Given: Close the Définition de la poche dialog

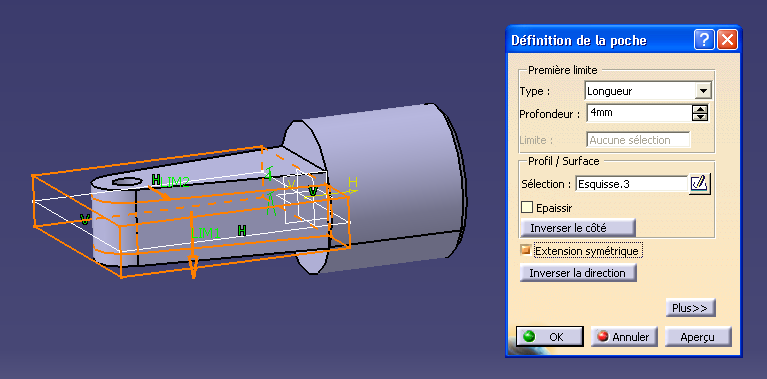Looking at the screenshot, I should [727, 40].
